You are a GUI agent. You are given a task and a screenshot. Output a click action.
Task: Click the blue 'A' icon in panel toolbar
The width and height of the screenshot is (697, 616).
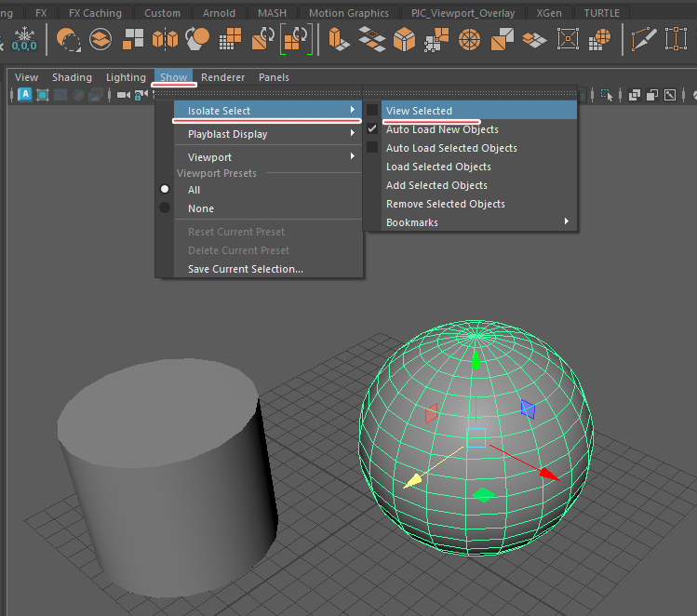[25, 95]
